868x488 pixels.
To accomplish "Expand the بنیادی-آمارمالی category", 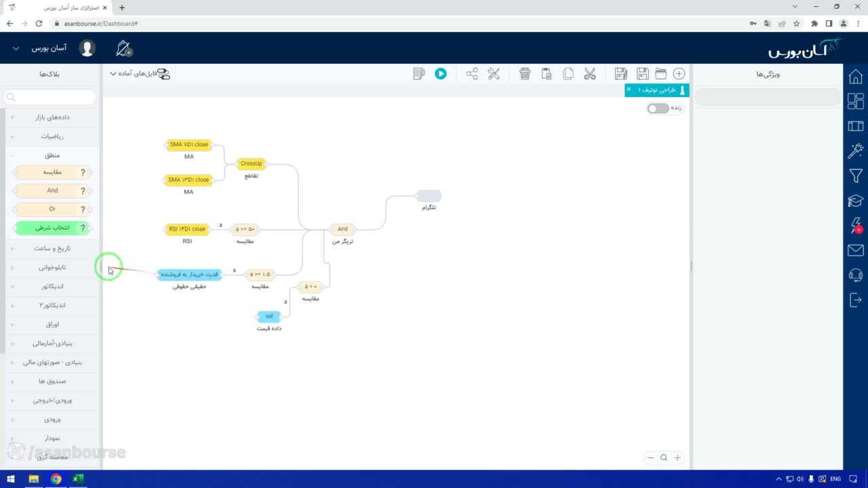I will (x=53, y=343).
